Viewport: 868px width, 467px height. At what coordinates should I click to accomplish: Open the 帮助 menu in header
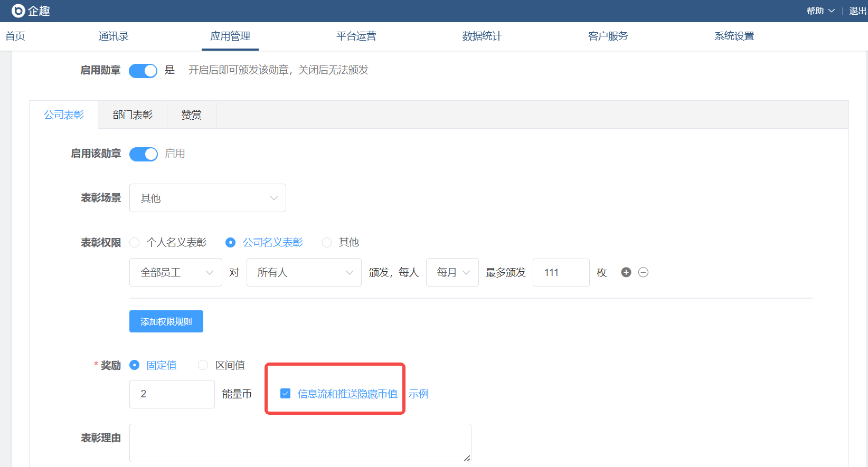coord(820,11)
